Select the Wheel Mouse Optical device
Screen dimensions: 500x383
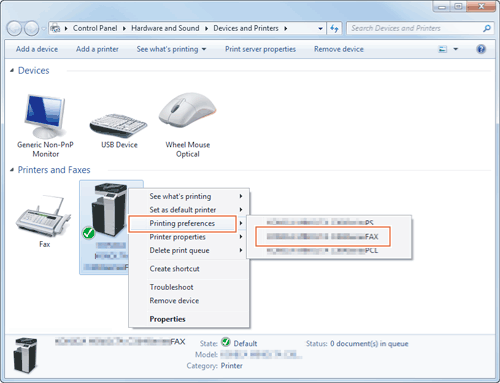188,125
